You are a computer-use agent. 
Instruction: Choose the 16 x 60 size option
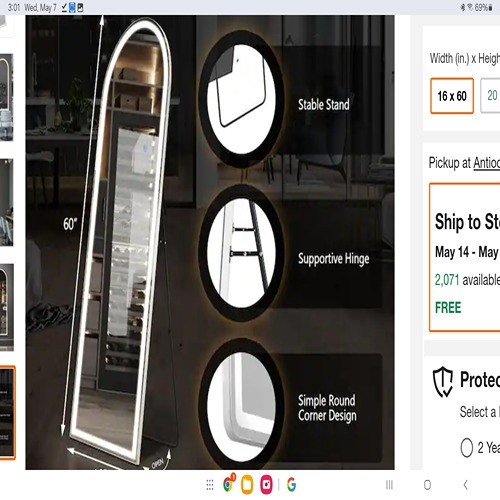coord(452,96)
